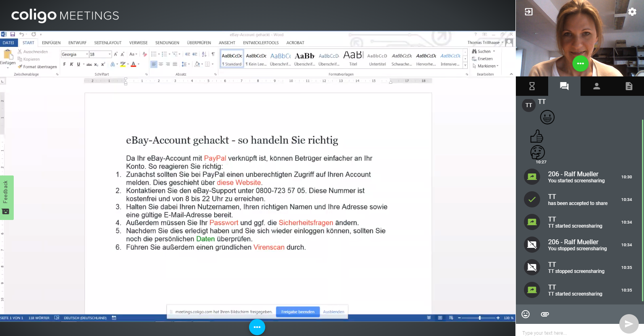Increase paragraph indent
Viewport: 644px width, 336px height.
195,54
